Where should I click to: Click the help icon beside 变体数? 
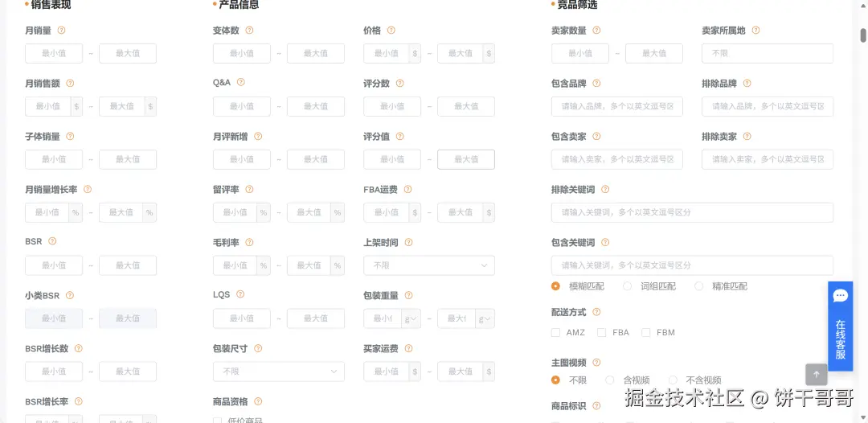pyautogui.click(x=250, y=31)
